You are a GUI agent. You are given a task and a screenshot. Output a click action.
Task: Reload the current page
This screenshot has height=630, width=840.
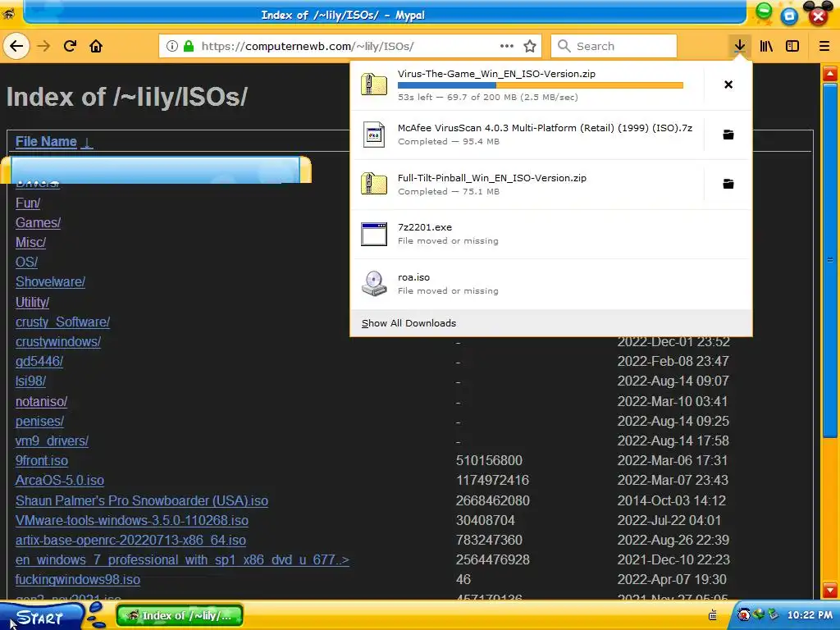tap(70, 46)
